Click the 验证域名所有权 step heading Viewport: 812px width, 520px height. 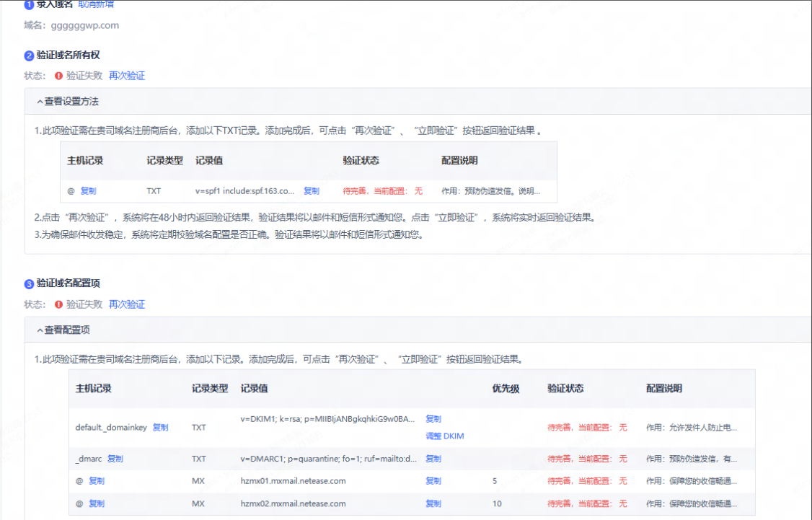coord(68,55)
